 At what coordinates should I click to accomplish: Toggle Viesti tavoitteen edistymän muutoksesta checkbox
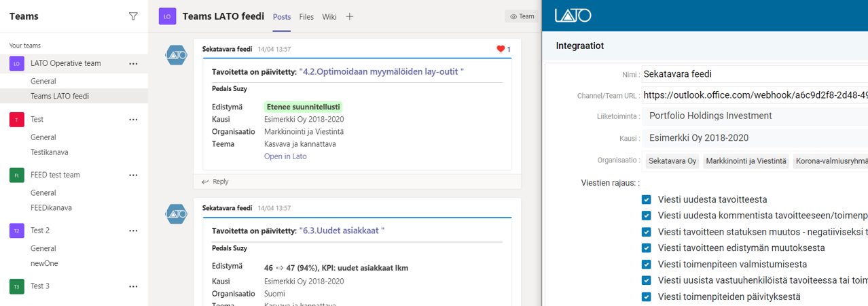click(646, 248)
